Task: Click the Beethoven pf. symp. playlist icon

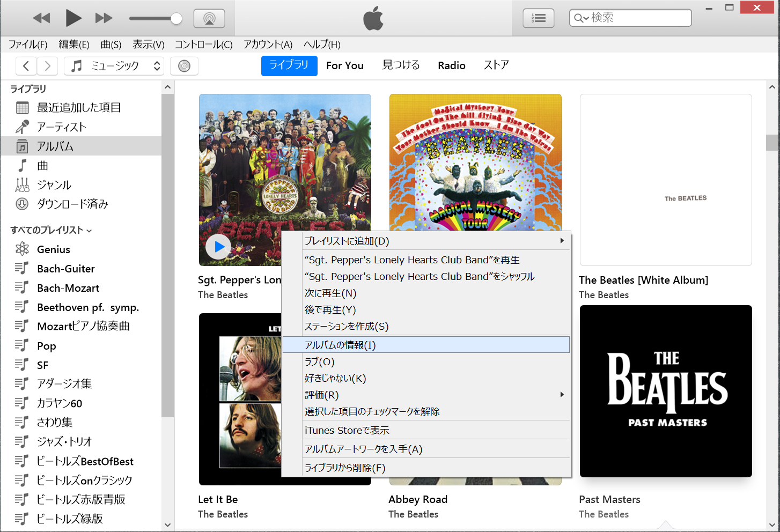Action: point(21,307)
